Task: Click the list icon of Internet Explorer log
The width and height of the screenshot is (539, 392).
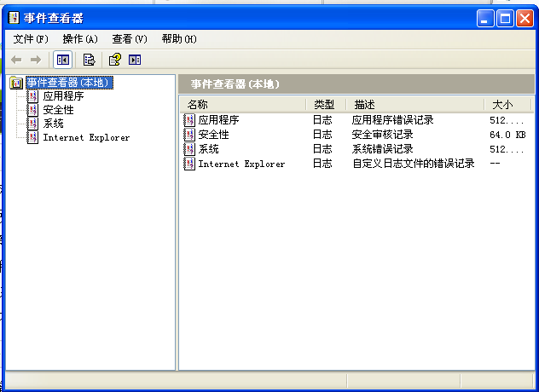Action: [x=189, y=164]
